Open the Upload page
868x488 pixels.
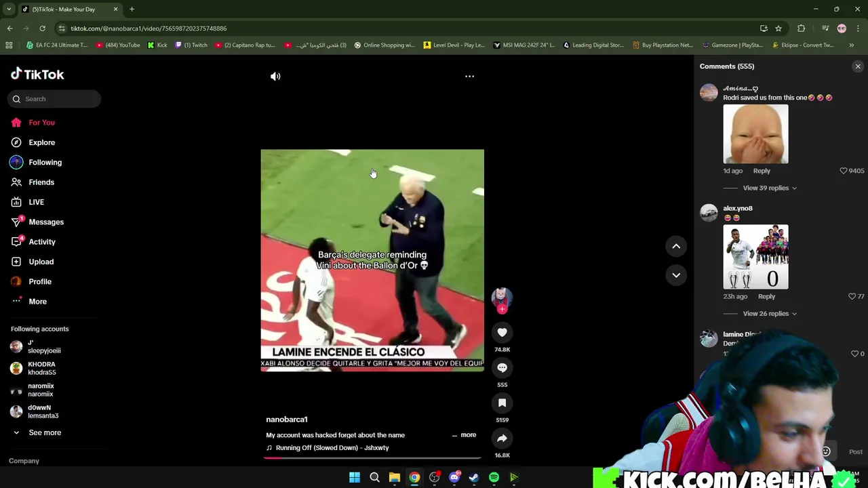(x=41, y=262)
